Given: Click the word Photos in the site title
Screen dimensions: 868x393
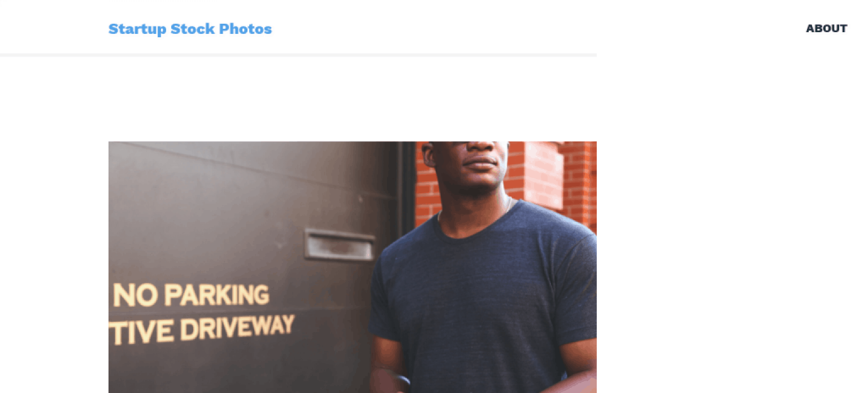Looking at the screenshot, I should [245, 29].
